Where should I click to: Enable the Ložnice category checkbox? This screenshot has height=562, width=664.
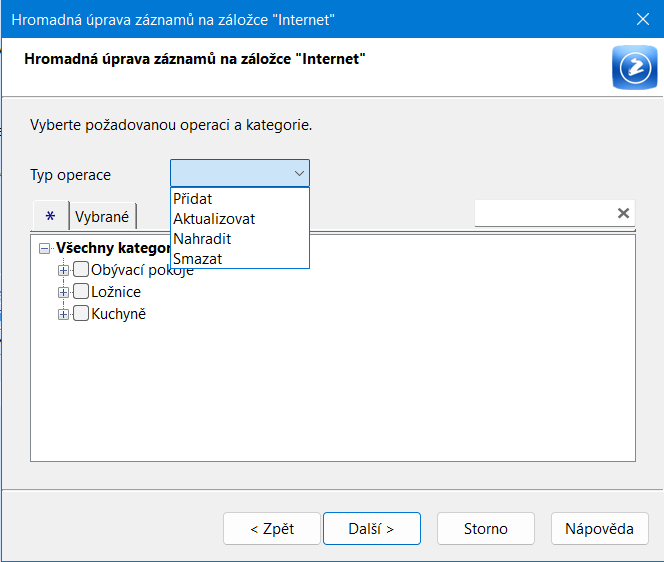81,292
